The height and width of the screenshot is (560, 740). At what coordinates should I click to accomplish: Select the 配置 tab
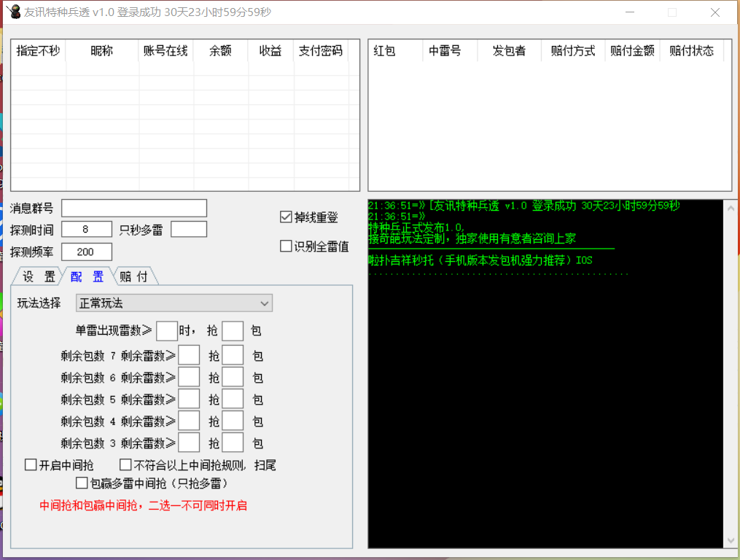coord(87,276)
